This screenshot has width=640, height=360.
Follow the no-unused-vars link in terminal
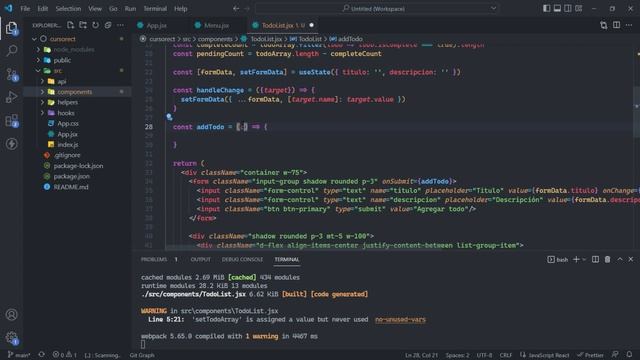pyautogui.click(x=400, y=320)
